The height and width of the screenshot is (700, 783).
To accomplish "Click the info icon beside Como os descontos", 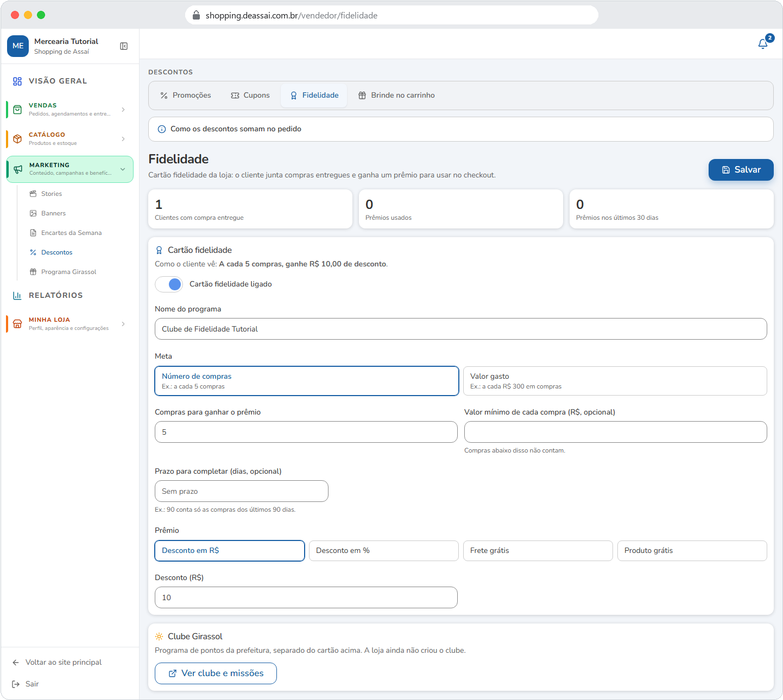I will (x=162, y=129).
